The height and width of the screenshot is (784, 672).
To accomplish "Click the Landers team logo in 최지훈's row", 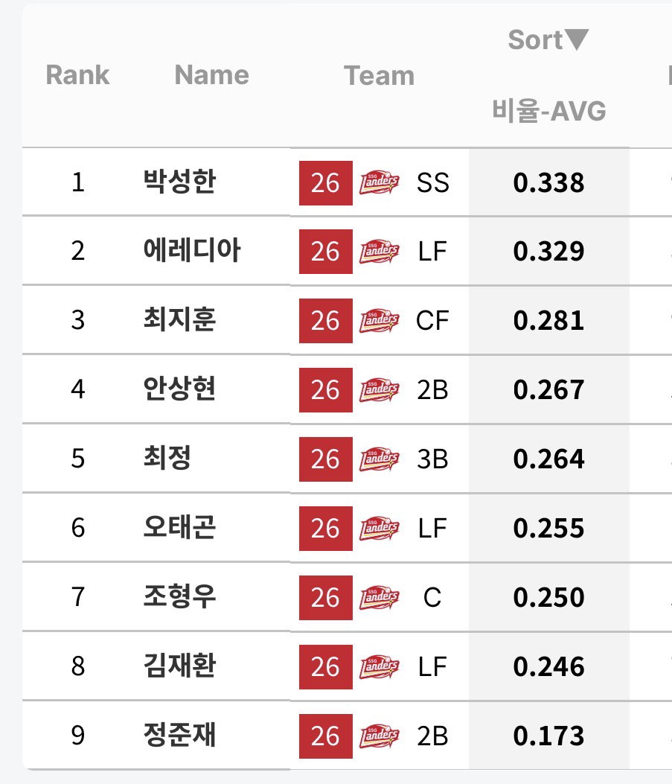I will point(380,321).
